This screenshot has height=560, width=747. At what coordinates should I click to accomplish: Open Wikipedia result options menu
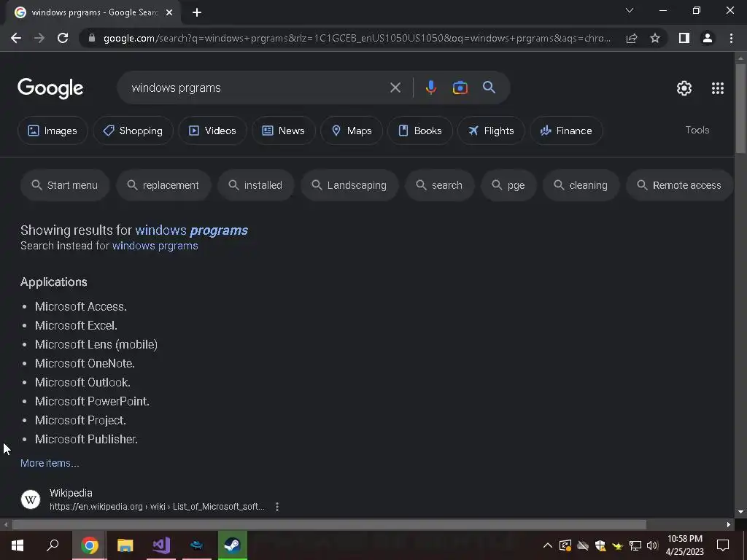coord(276,507)
